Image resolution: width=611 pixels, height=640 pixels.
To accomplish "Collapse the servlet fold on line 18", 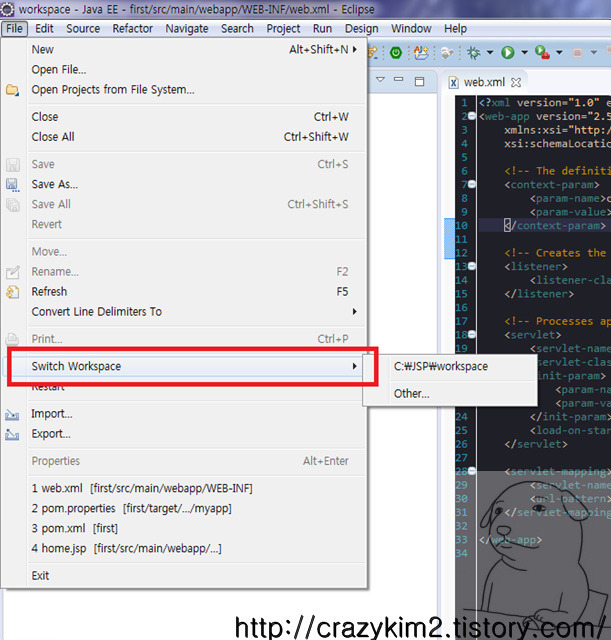I will point(472,335).
